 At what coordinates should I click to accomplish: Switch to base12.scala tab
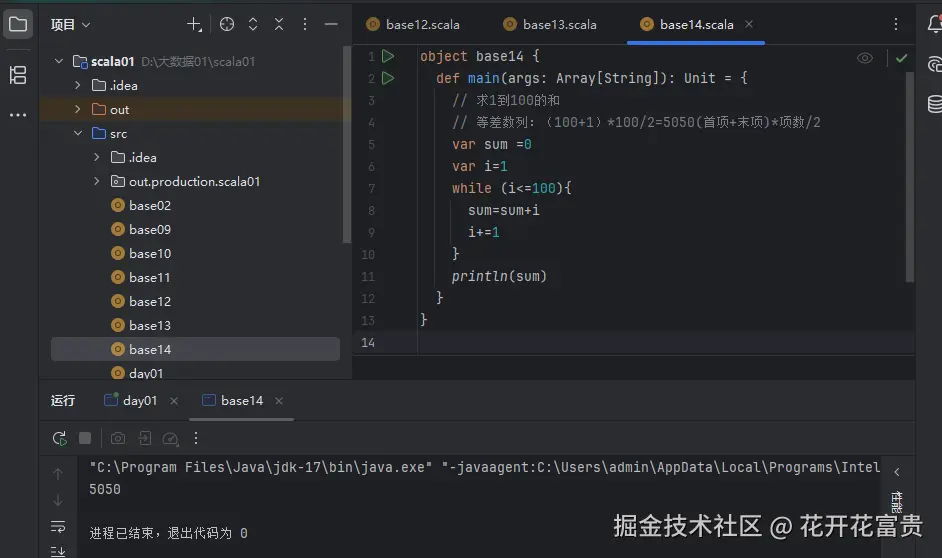pos(413,25)
